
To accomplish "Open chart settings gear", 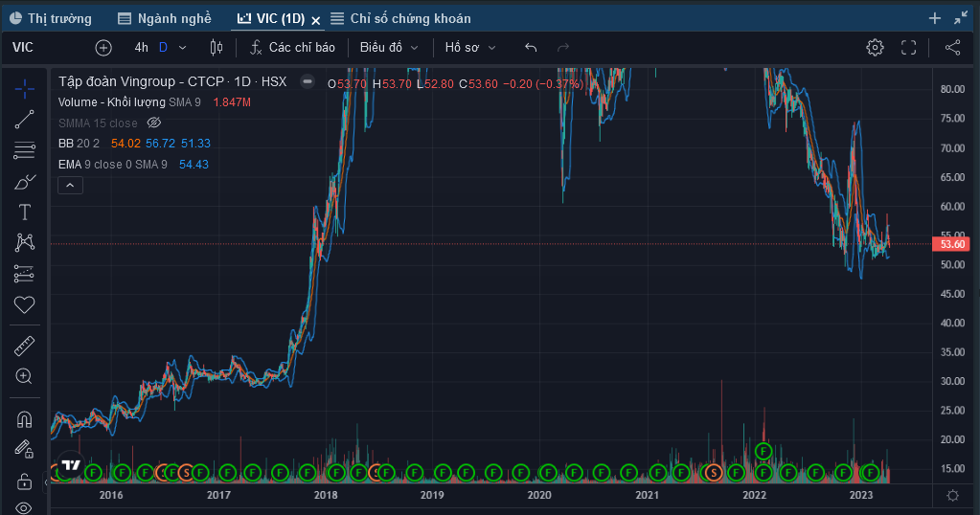I will tap(875, 48).
